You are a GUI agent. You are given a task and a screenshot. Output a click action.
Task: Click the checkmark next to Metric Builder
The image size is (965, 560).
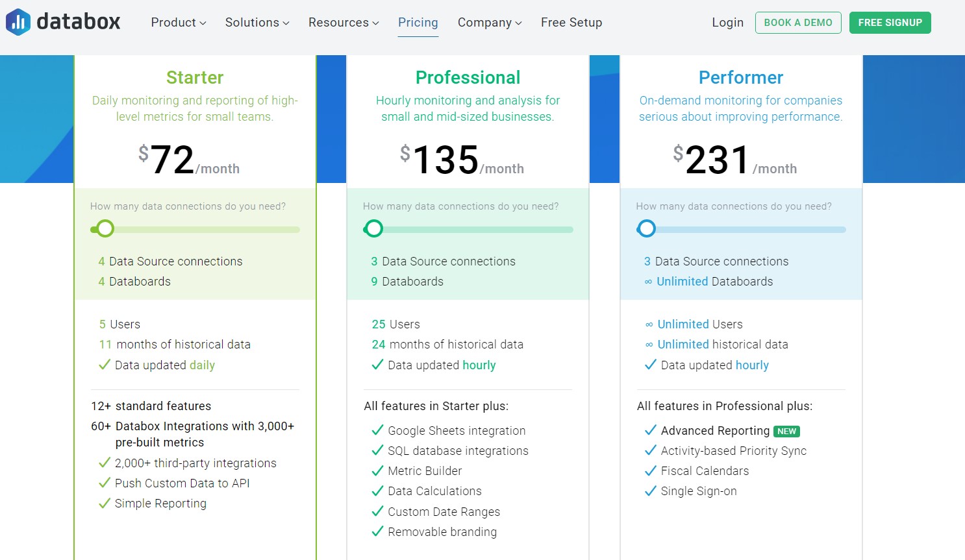[x=377, y=470]
